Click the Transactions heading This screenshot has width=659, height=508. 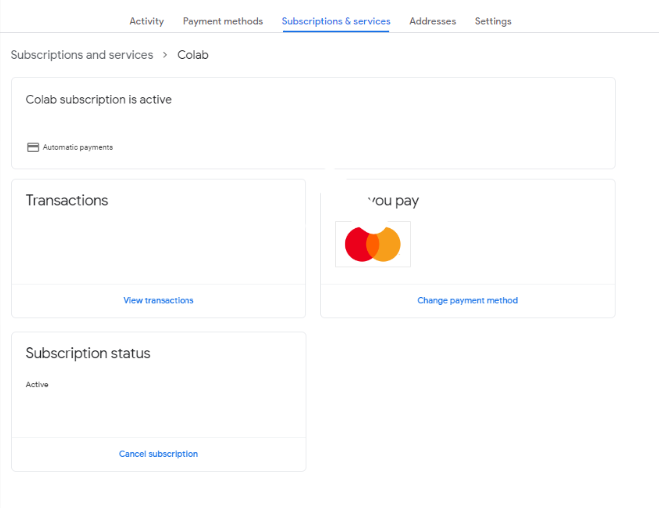67,200
